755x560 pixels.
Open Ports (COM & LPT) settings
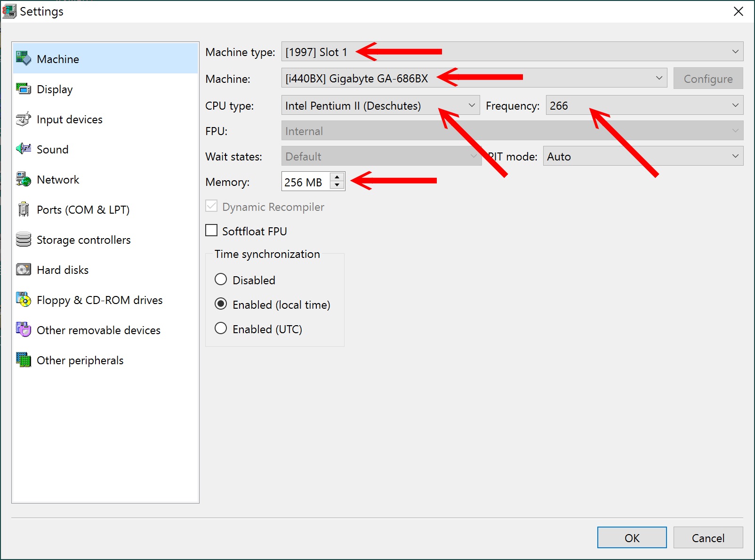[x=105, y=209]
